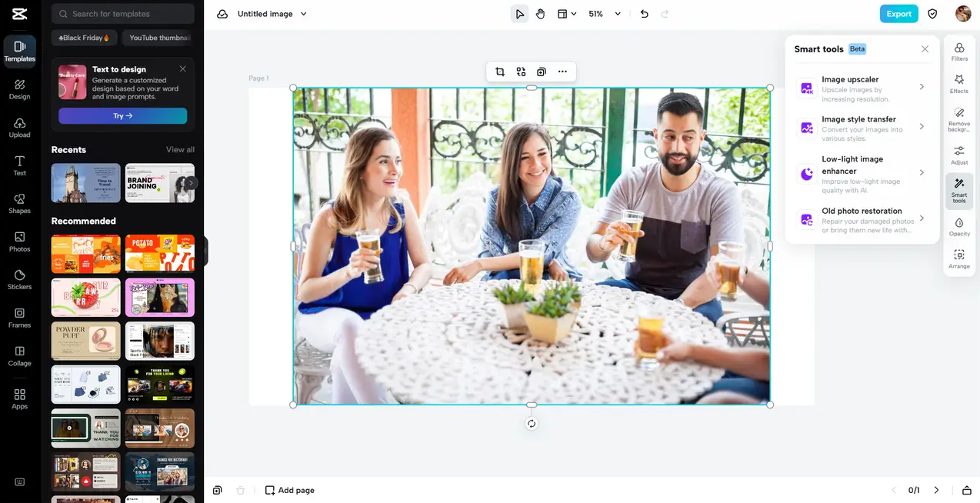980x503 pixels.
Task: Redo the last action
Action: 665,14
